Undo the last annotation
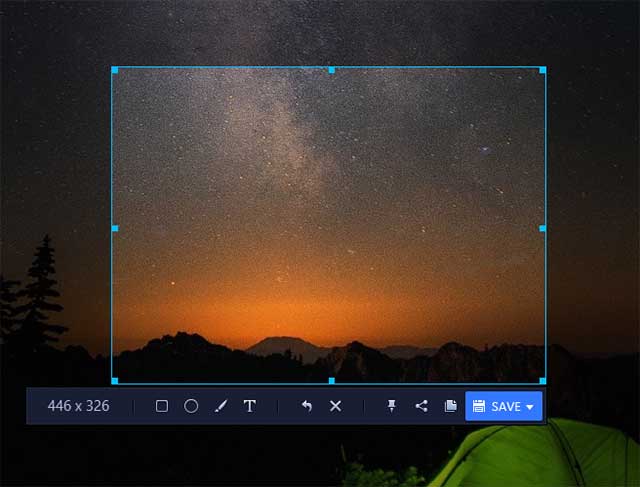The height and width of the screenshot is (487, 640). tap(307, 406)
